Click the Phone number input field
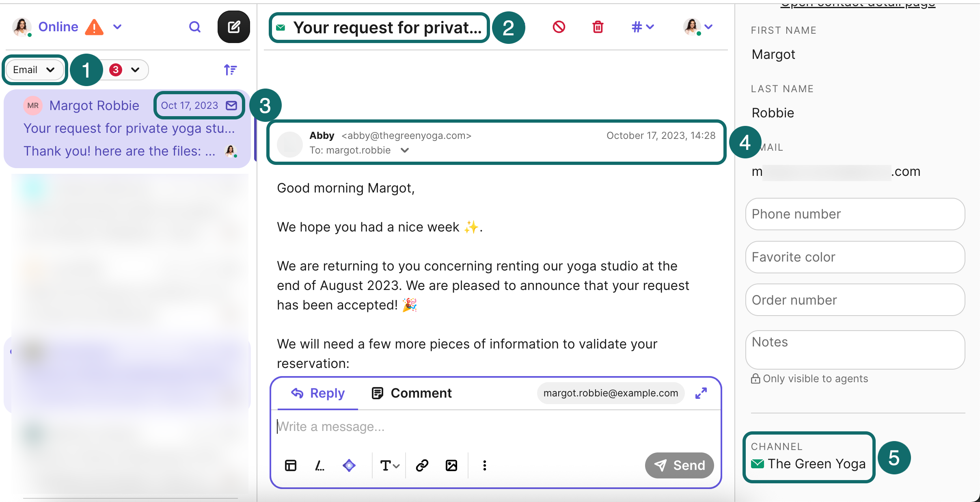980x502 pixels. tap(854, 214)
